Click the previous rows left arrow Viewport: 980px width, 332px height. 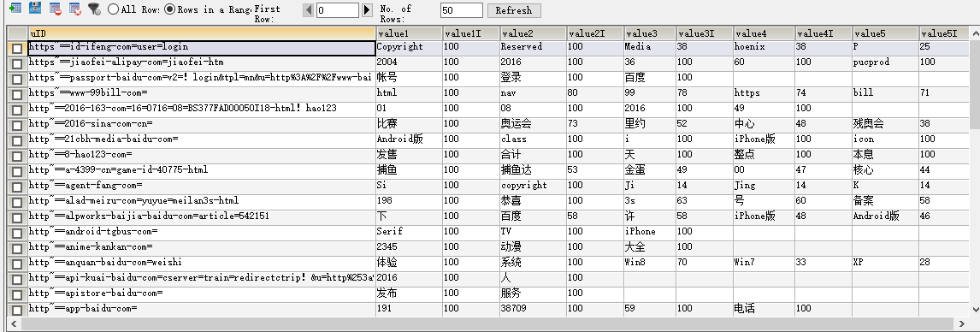[308, 10]
